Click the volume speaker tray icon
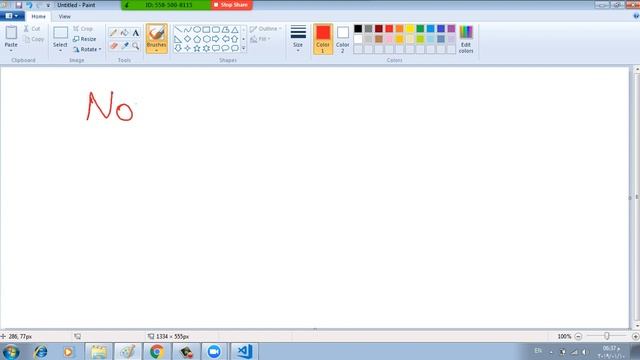 click(584, 352)
